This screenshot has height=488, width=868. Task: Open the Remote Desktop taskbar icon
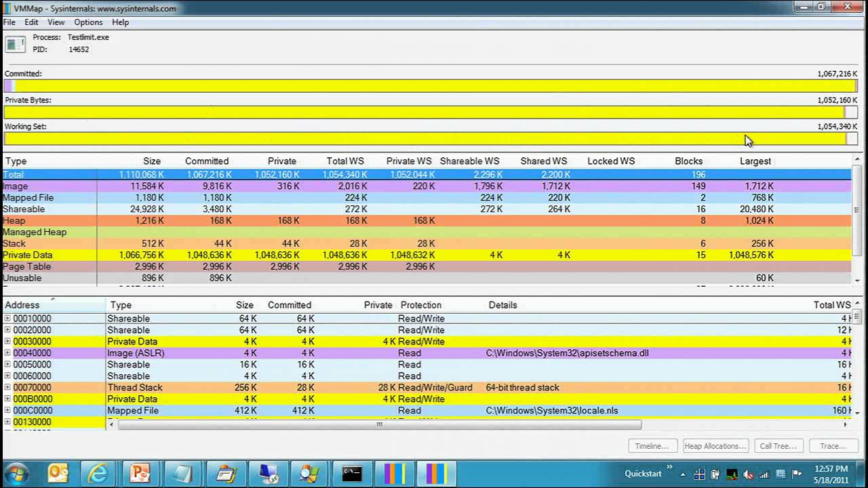(267, 473)
